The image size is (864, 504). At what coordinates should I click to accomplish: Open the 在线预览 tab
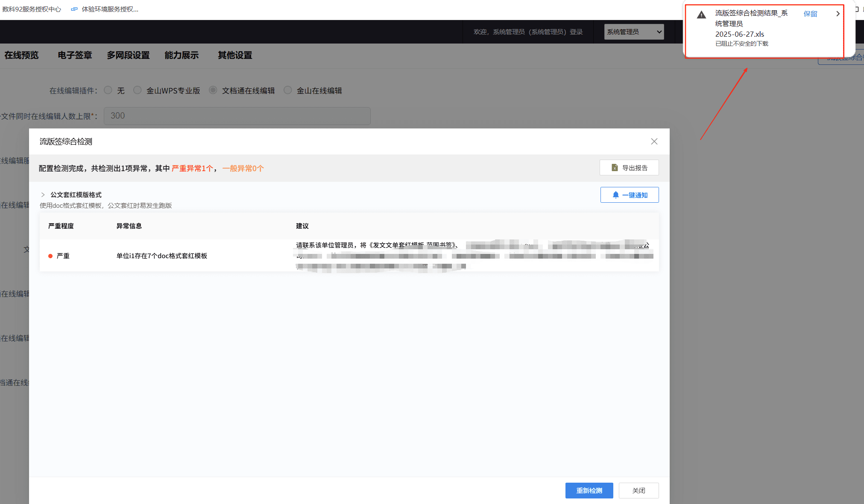point(21,55)
